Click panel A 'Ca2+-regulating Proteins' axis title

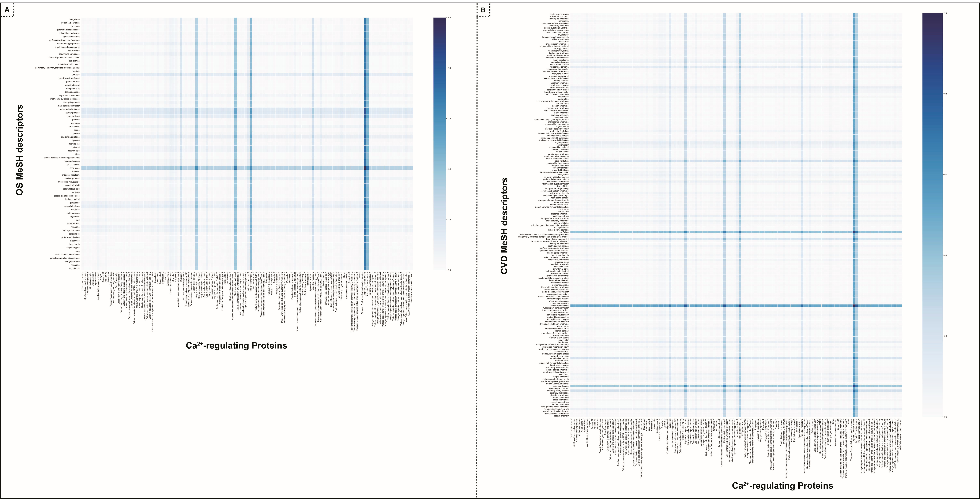[236, 345]
